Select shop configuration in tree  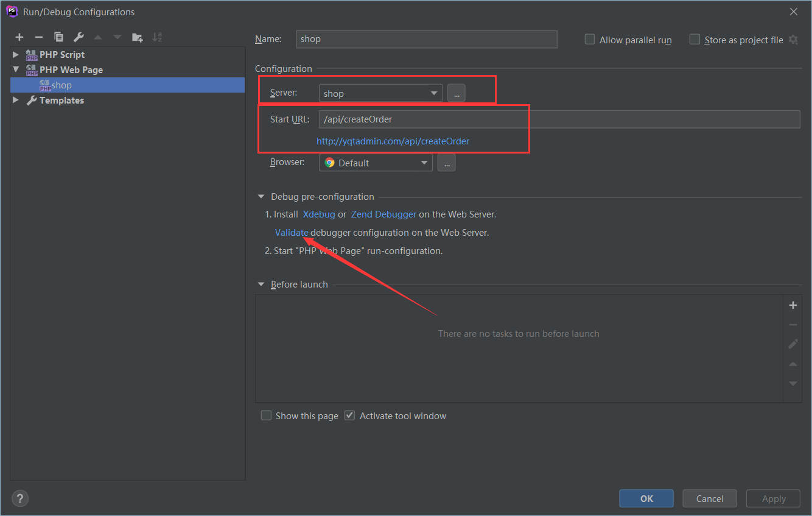127,85
